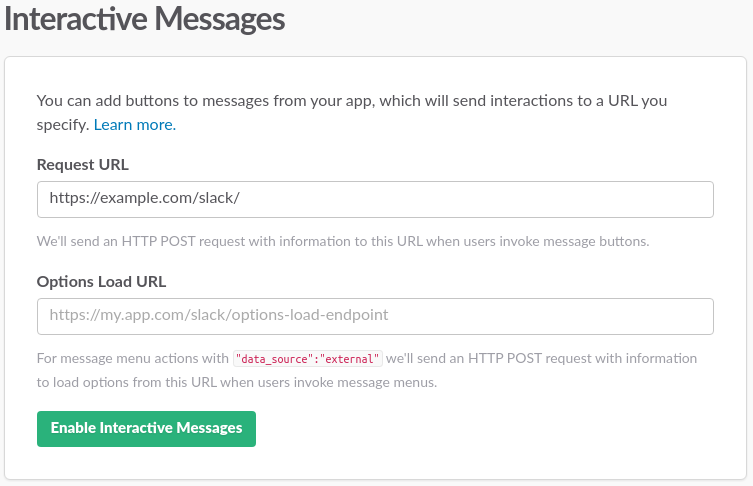Click the "external" value in the code snippet
The image size is (753, 486).
350,359
